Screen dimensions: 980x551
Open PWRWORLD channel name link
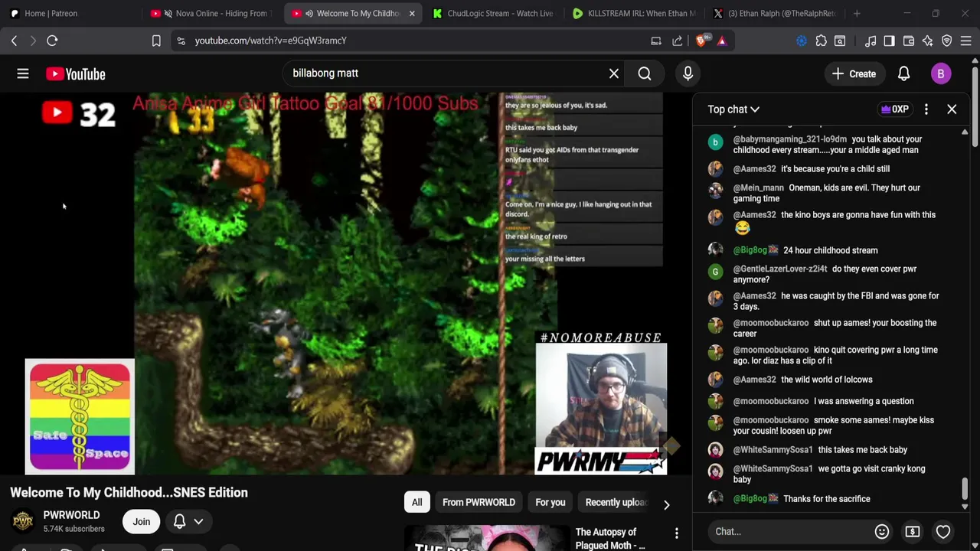tap(71, 515)
